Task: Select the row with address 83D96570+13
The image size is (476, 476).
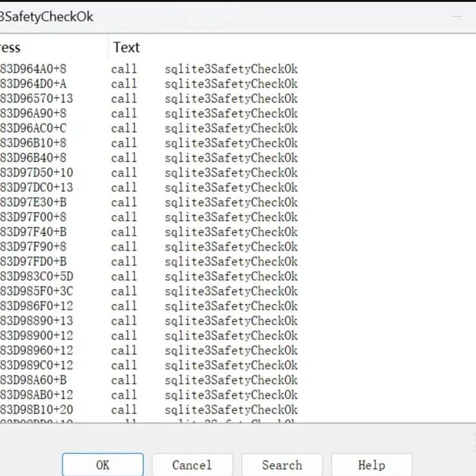Action: (x=238, y=99)
